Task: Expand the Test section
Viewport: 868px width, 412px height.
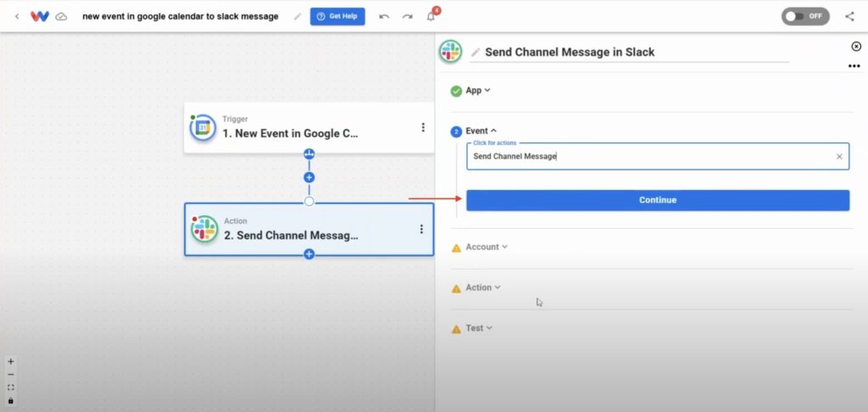Action: pos(479,328)
